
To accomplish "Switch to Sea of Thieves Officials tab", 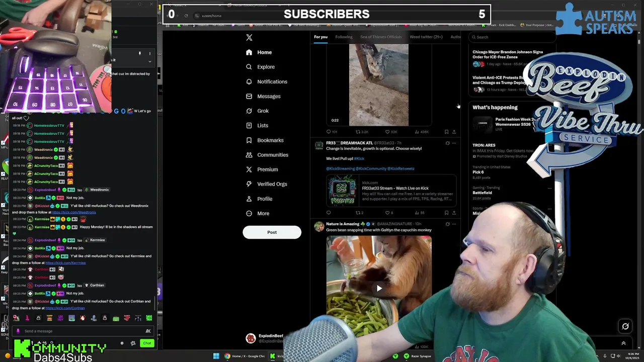I will click(381, 37).
